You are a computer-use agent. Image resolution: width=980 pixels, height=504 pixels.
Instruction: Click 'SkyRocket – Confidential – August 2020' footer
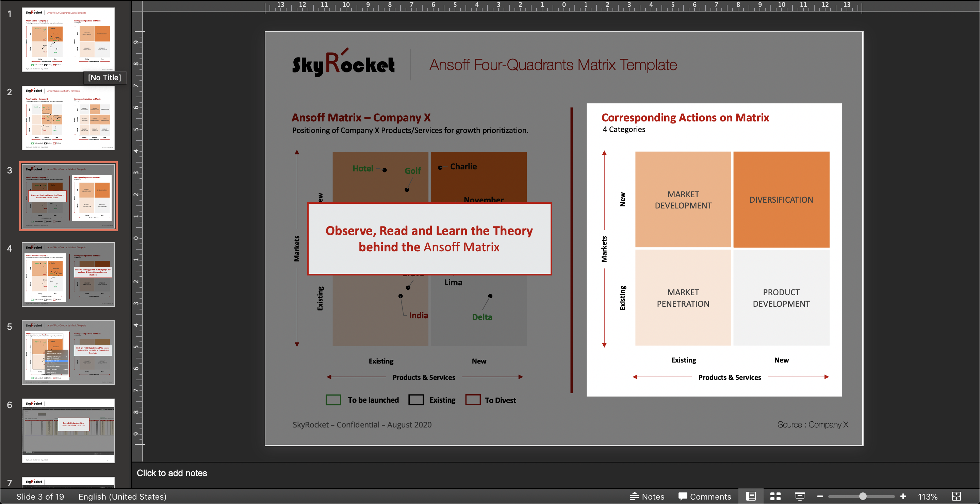(x=362, y=424)
